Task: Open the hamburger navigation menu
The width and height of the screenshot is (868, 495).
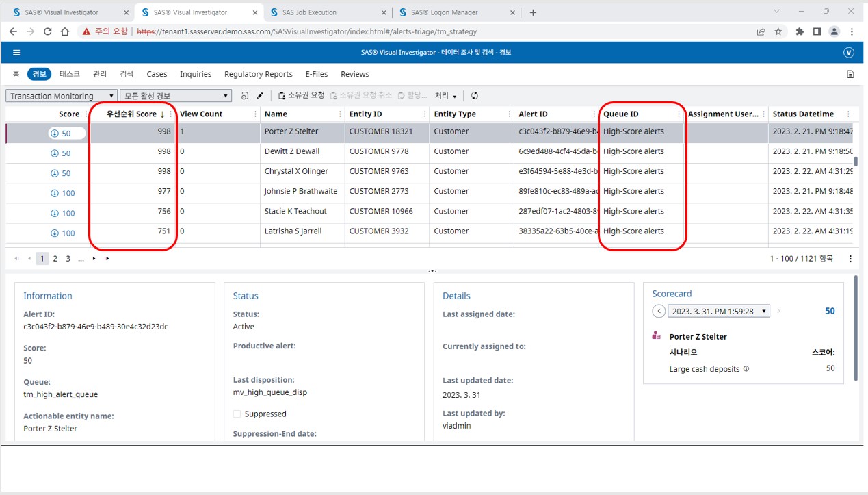Action: pos(16,53)
